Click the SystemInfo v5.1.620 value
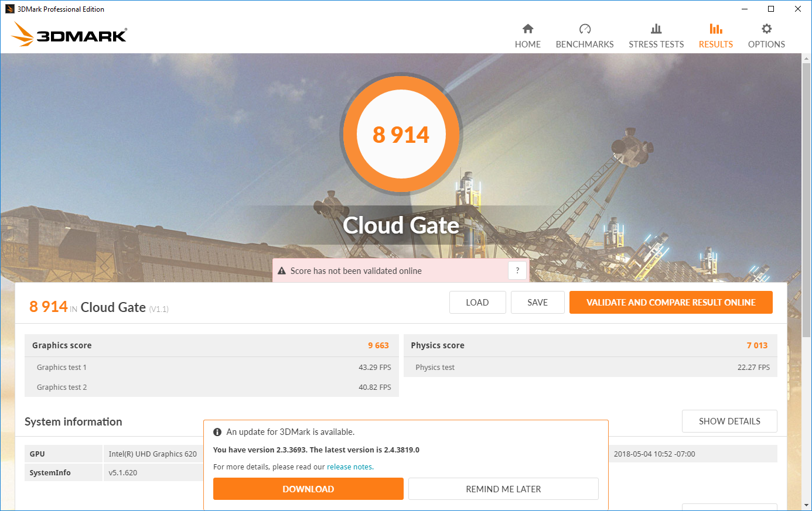This screenshot has width=812, height=511. (x=123, y=472)
